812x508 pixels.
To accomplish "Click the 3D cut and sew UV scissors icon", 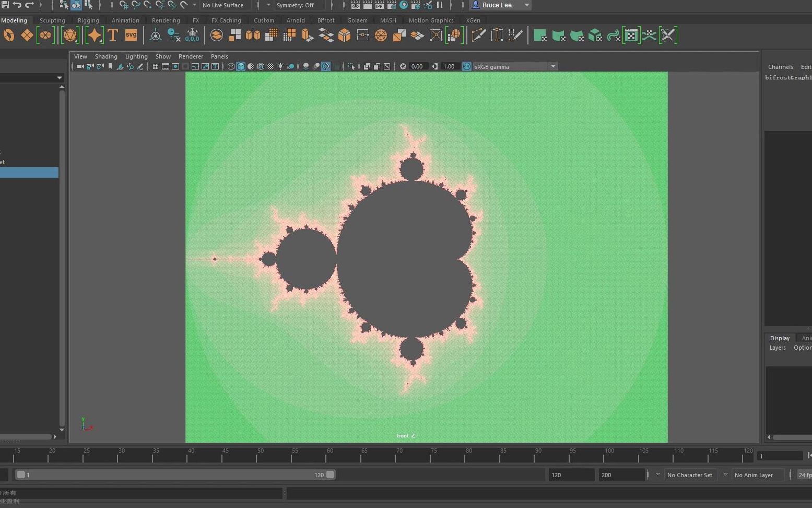I will [667, 35].
